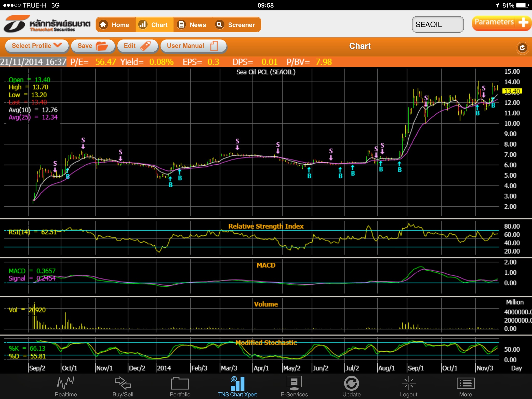The height and width of the screenshot is (399, 532).
Task: Click the Vol = 20920 value
Action: (27, 310)
